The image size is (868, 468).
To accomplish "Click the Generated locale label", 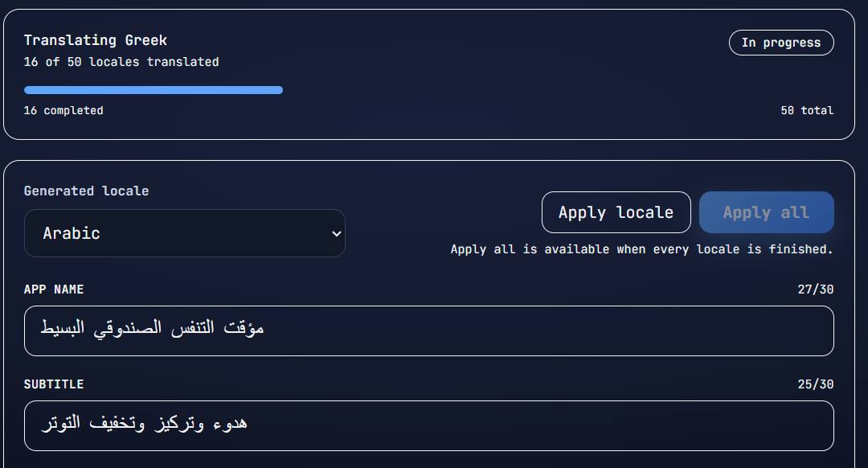I will (86, 191).
